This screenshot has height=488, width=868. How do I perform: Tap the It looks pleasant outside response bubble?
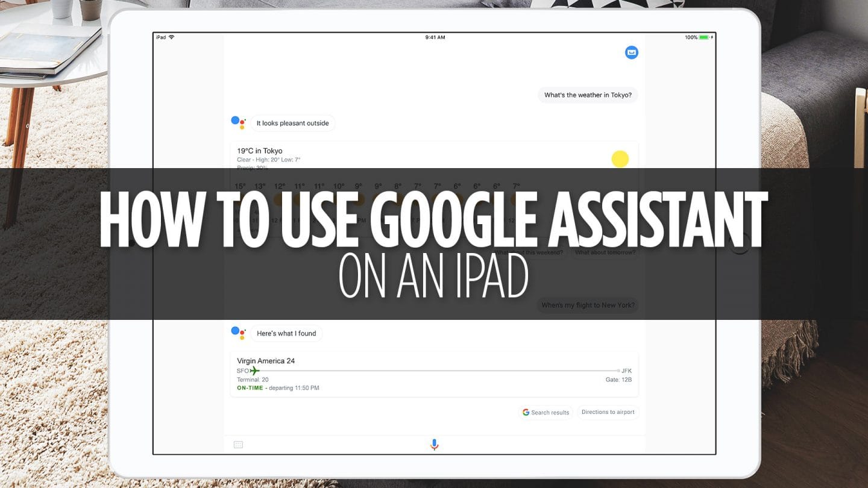(293, 123)
